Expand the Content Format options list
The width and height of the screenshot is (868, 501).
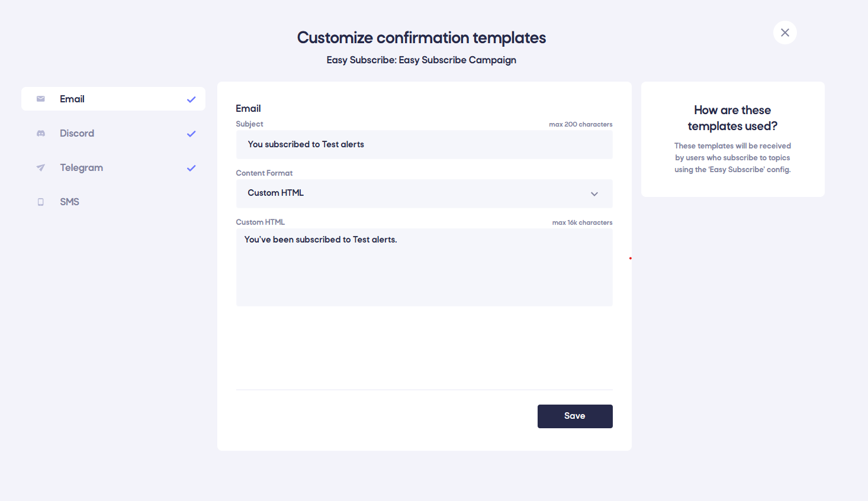[424, 193]
